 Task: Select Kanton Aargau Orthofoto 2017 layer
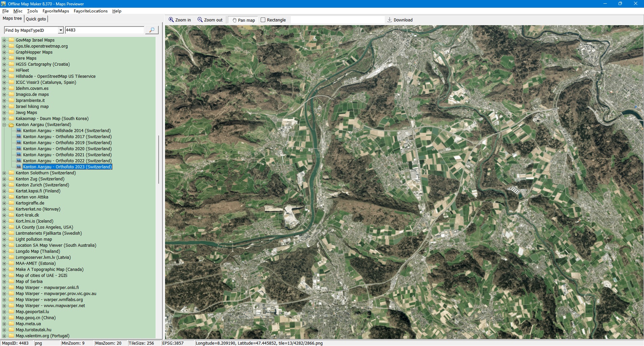point(67,137)
